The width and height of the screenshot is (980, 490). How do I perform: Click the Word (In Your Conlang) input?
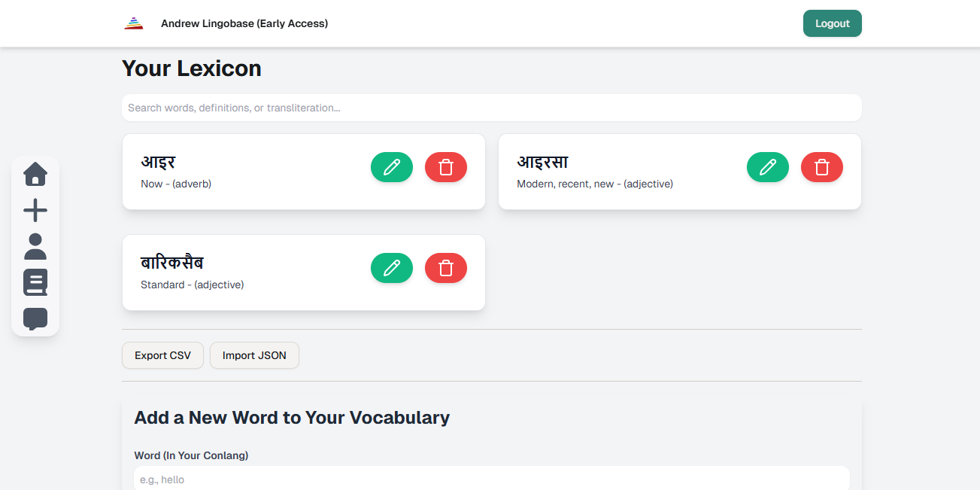491,479
